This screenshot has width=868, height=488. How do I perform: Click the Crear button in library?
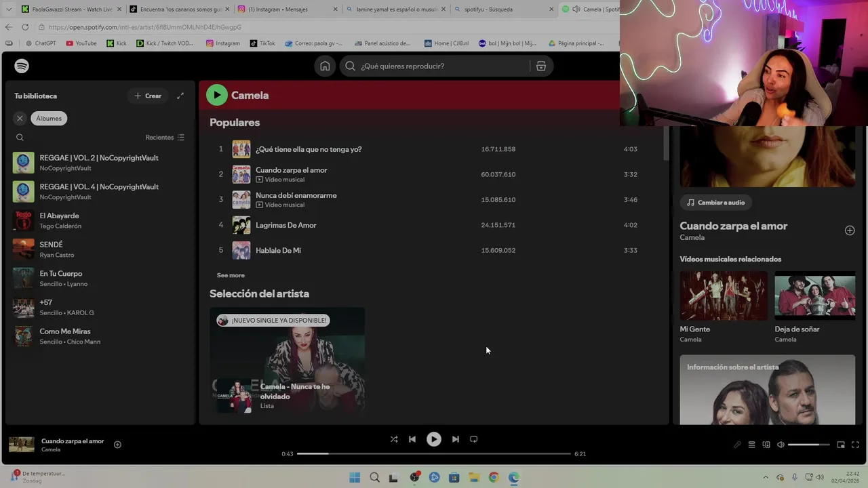[x=148, y=96]
